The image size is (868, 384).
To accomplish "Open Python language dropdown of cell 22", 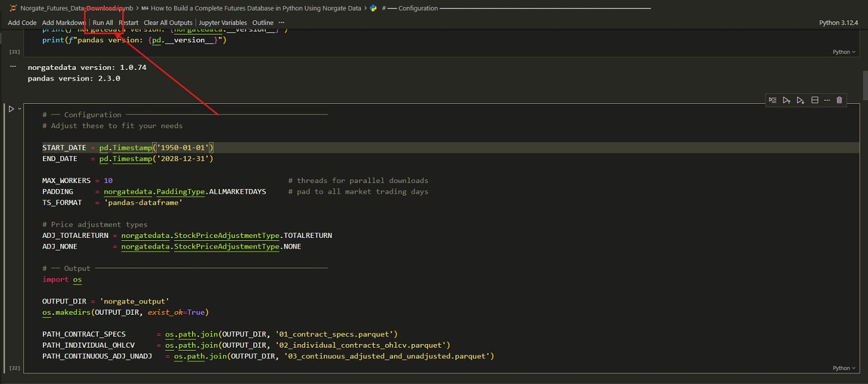I will click(844, 368).
